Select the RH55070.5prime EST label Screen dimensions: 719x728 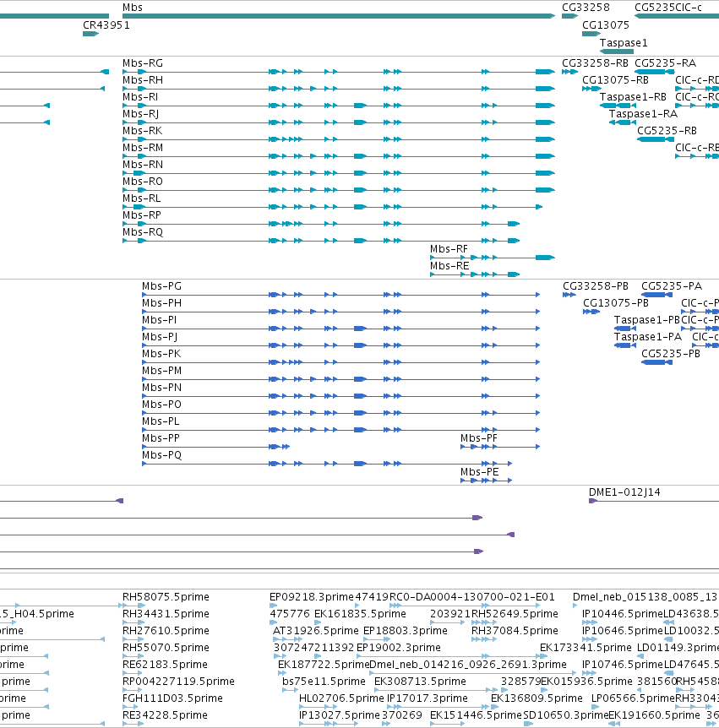click(166, 647)
